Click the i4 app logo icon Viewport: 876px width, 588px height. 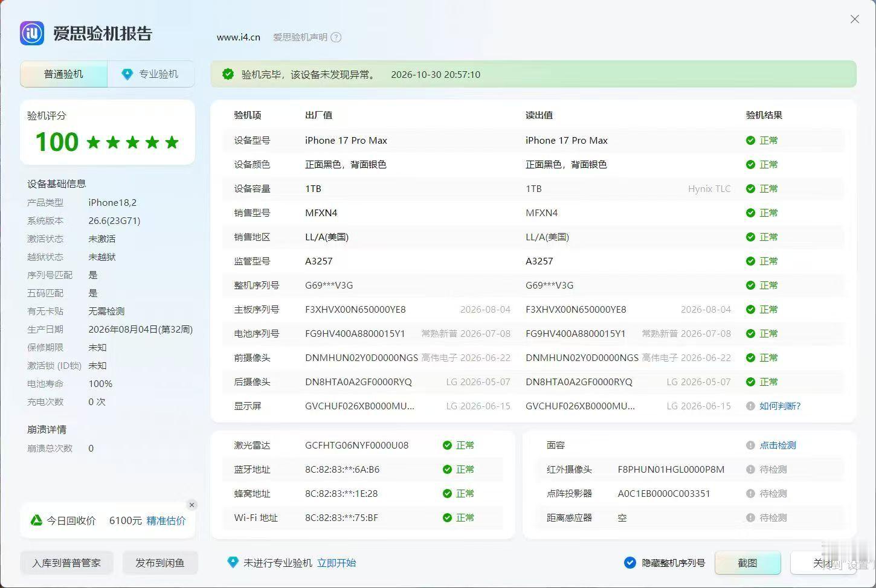coord(32,33)
